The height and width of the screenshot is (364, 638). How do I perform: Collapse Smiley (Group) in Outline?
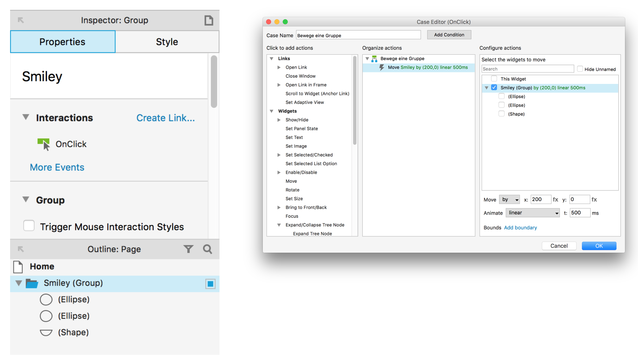pyautogui.click(x=19, y=283)
